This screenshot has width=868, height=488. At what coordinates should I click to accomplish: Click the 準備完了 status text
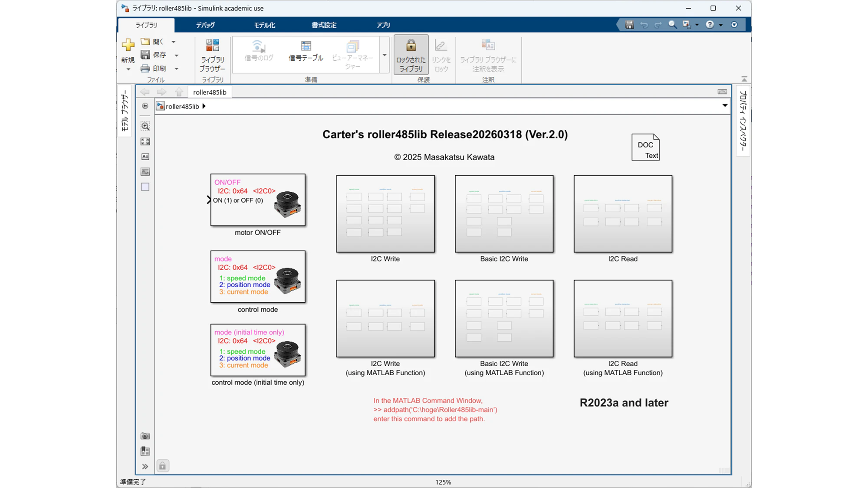pos(133,482)
